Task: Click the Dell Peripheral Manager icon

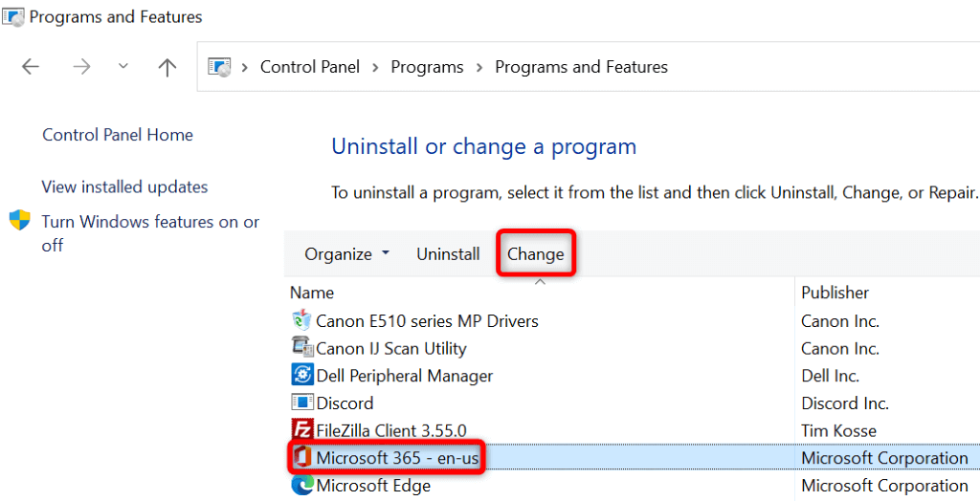Action: (x=301, y=376)
